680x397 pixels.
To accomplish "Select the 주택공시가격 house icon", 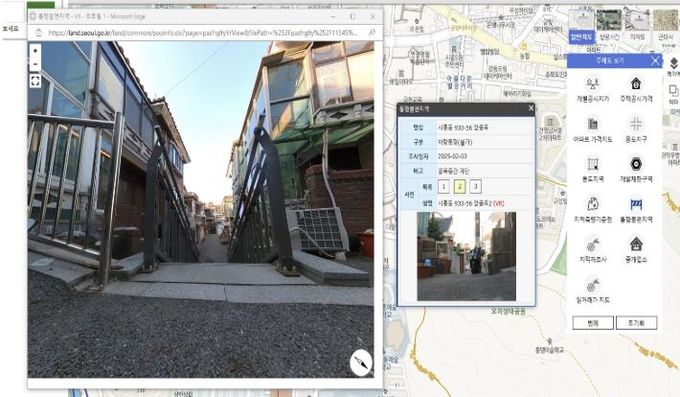I will [636, 83].
